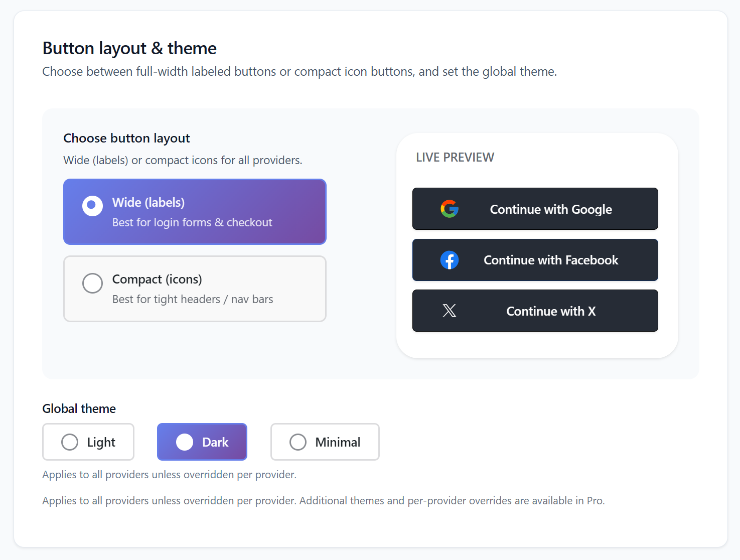Choose the Light theme radio circle
The width and height of the screenshot is (740, 560).
pos(70,442)
